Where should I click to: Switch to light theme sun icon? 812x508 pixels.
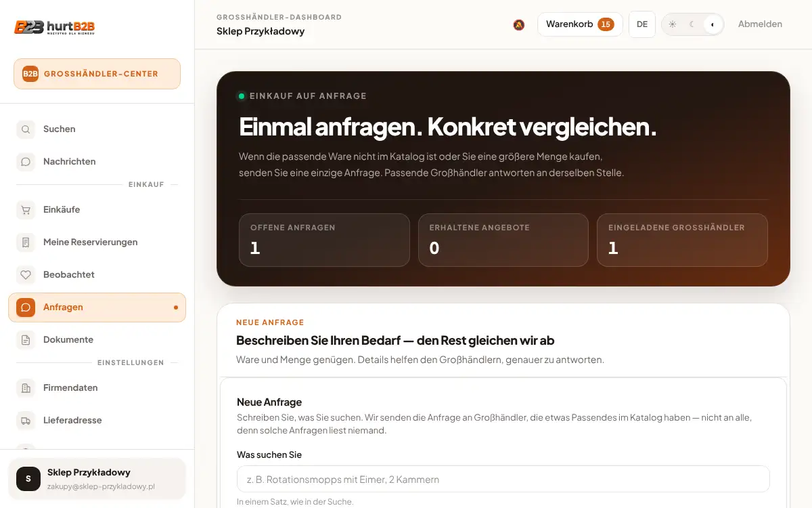[673, 24]
